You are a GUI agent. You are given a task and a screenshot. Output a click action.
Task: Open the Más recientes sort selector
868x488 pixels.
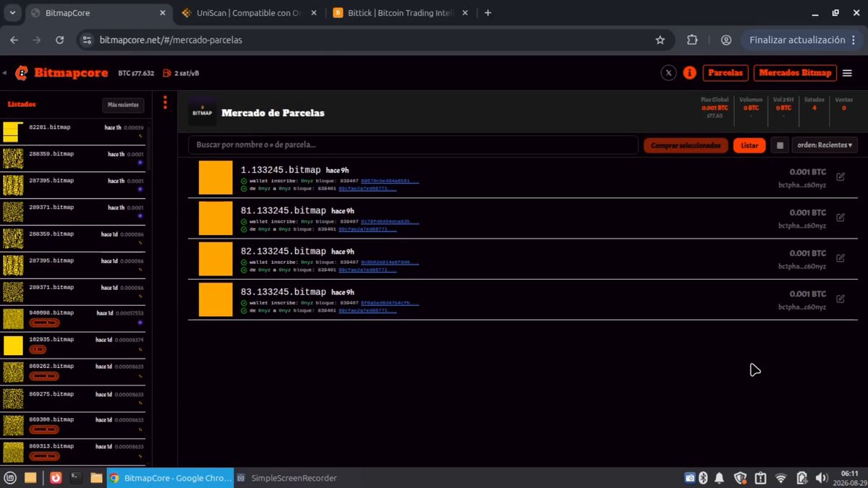tap(123, 105)
